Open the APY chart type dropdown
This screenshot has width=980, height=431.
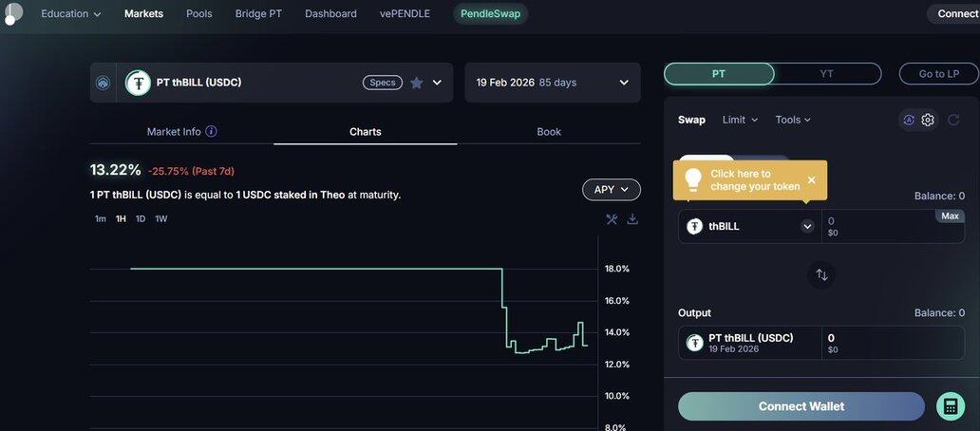(611, 190)
